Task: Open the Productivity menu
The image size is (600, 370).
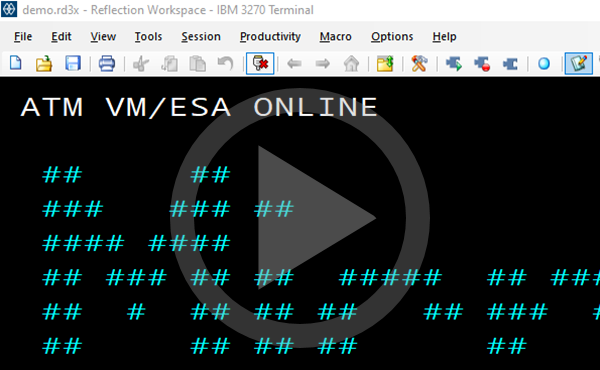Action: (x=270, y=36)
